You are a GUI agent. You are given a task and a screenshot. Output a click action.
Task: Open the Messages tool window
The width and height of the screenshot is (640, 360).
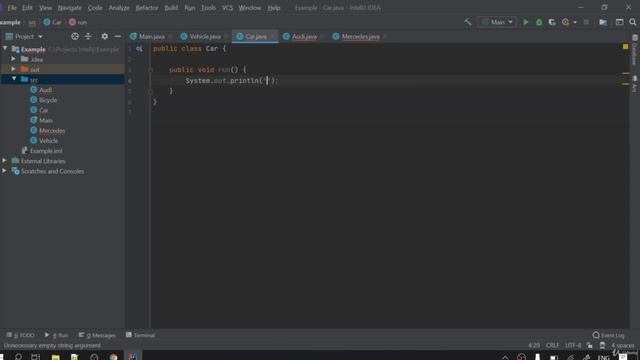tap(97, 335)
